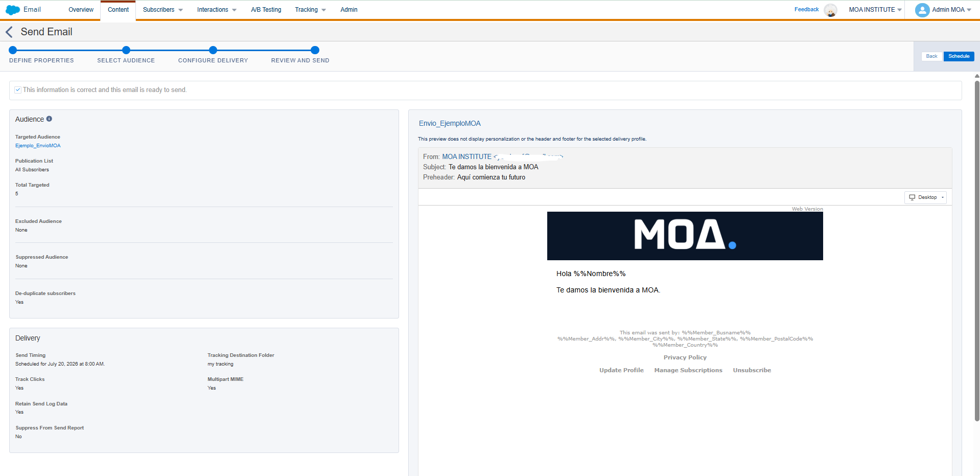980x476 pixels.
Task: Select the Content tab
Action: 118,10
